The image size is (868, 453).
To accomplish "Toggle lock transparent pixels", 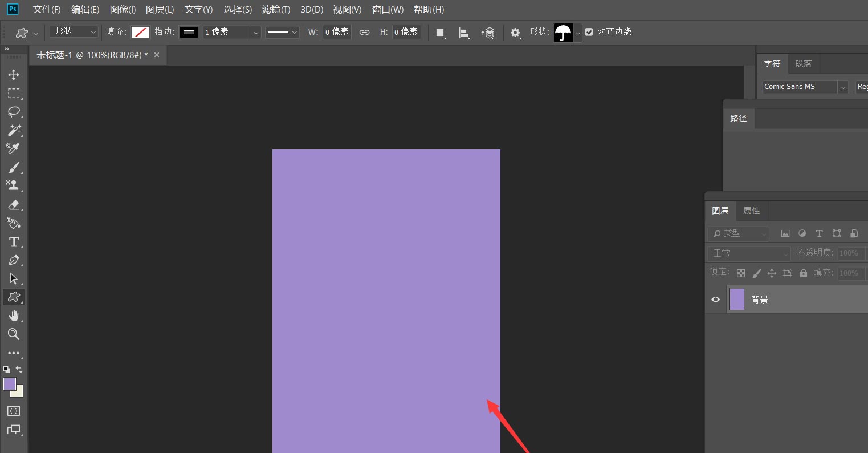I will click(x=740, y=273).
